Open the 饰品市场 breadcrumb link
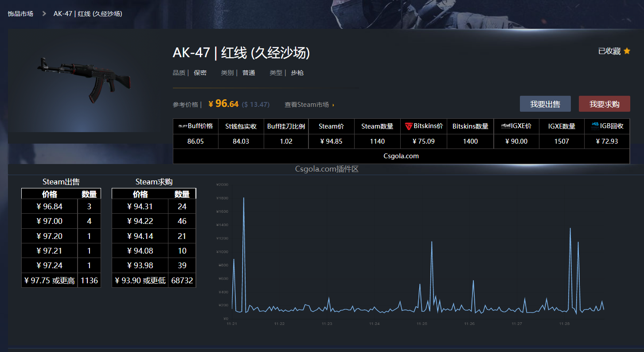Image resolution: width=644 pixels, height=352 pixels. click(x=20, y=14)
